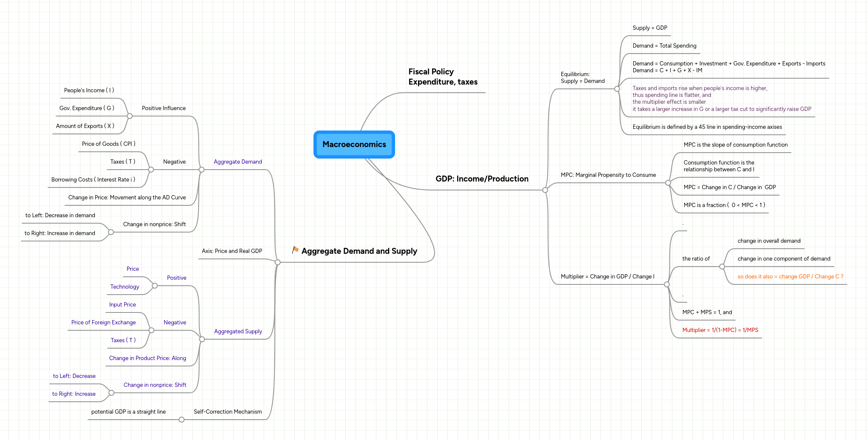Screen dimensions: 868x440
Task: Click the flag marker on Aggregate Demand and Supply
Action: 295,250
